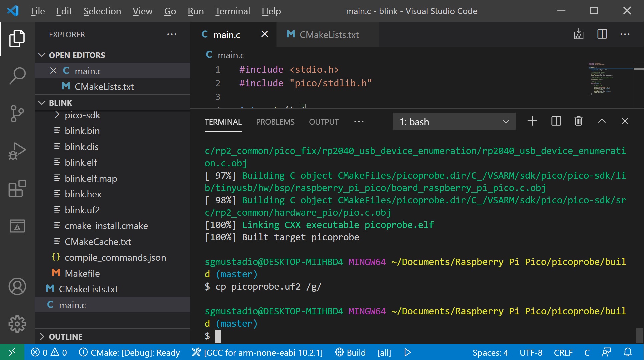Open the Terminal menu

(232, 11)
